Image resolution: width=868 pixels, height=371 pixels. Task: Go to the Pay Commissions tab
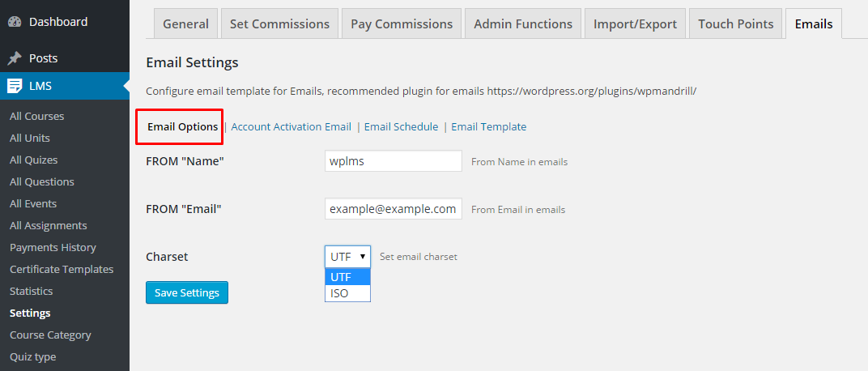(x=402, y=23)
